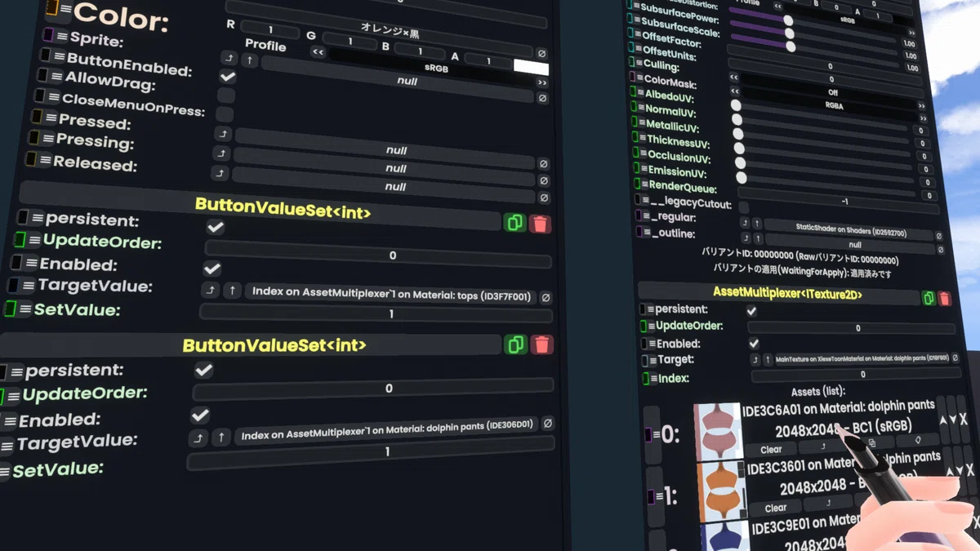Cycle Culling value backward with <<

pos(733,78)
